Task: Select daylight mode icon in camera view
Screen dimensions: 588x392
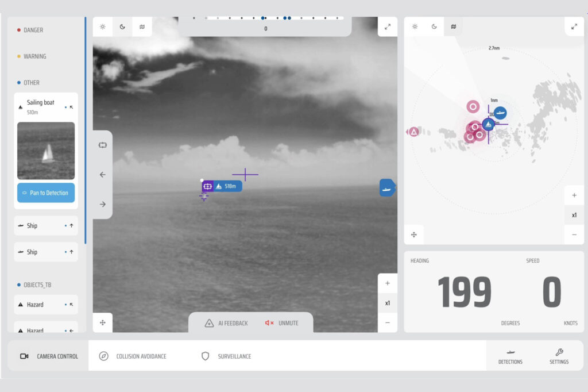Action: pyautogui.click(x=103, y=26)
